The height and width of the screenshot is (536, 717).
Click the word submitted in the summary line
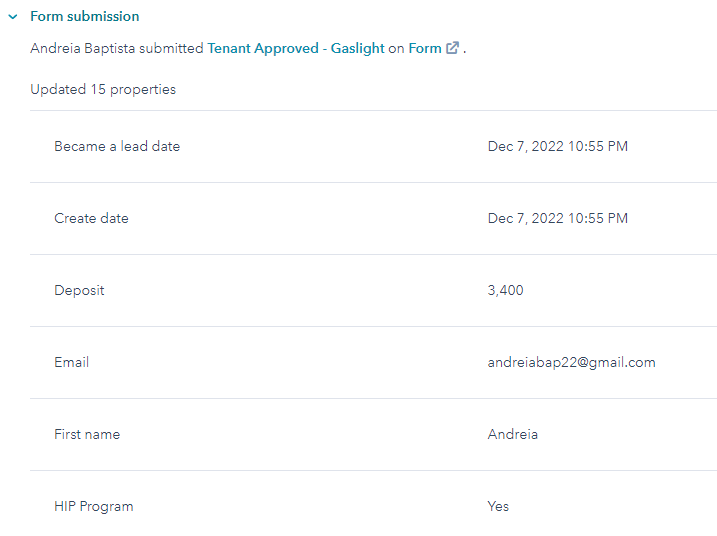tap(171, 48)
